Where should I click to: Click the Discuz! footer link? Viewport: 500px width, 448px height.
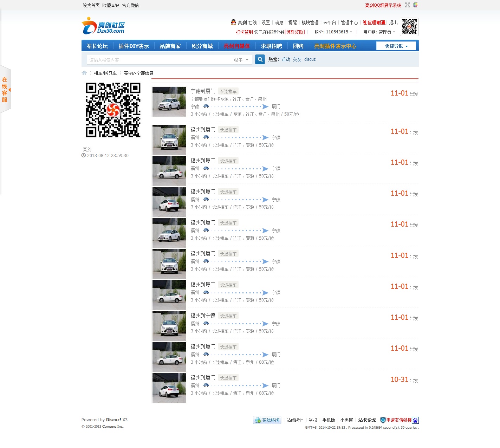click(x=114, y=420)
